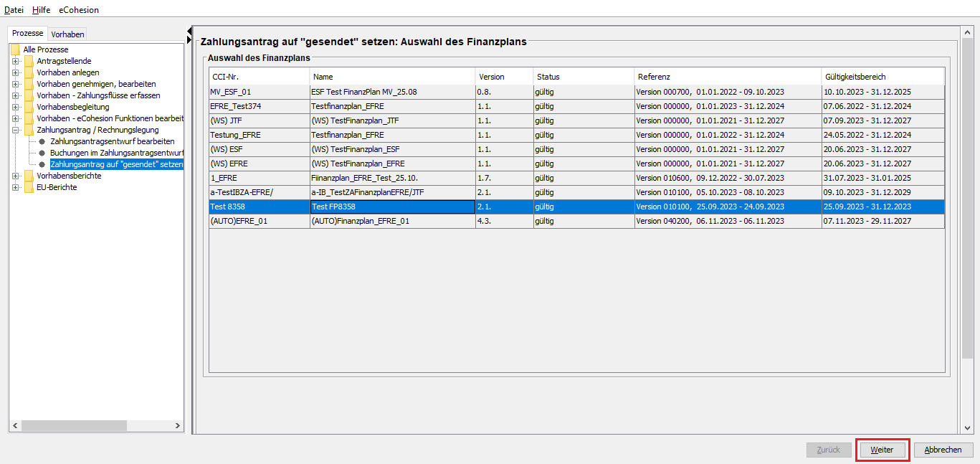Expand Vorhaben - eCohesion Funktionen node
This screenshot has width=980, height=464.
point(15,118)
